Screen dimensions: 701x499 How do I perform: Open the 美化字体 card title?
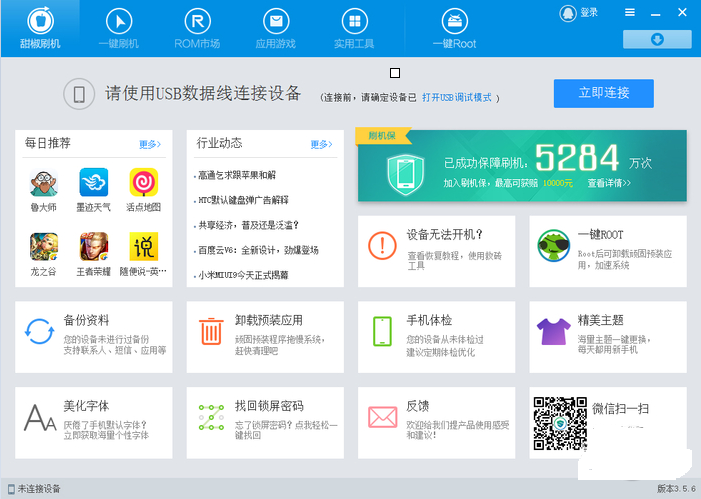coord(86,406)
